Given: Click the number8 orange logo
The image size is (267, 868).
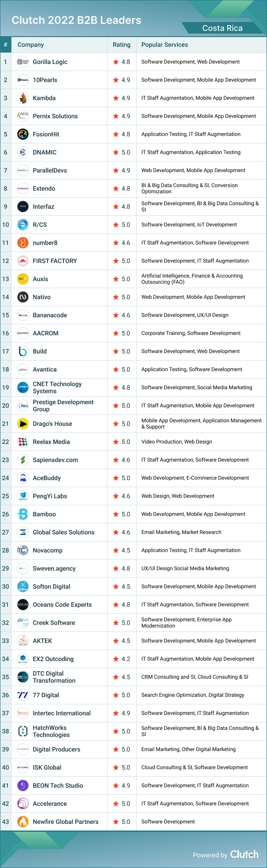Looking at the screenshot, I should (23, 243).
